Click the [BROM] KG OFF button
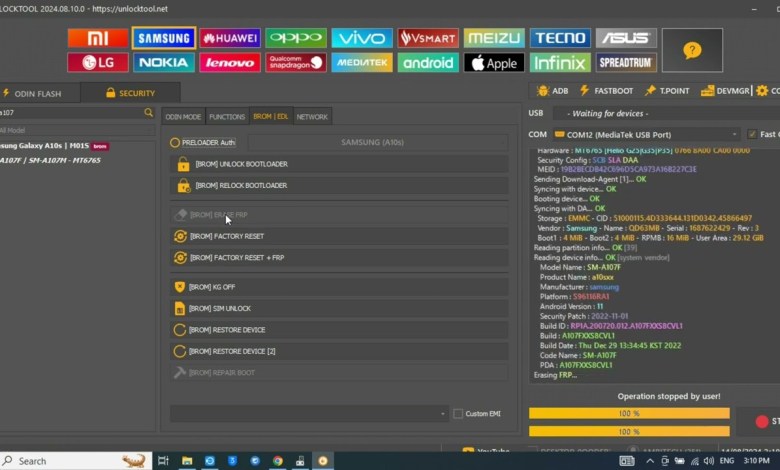This screenshot has height=470, width=780. tap(338, 287)
